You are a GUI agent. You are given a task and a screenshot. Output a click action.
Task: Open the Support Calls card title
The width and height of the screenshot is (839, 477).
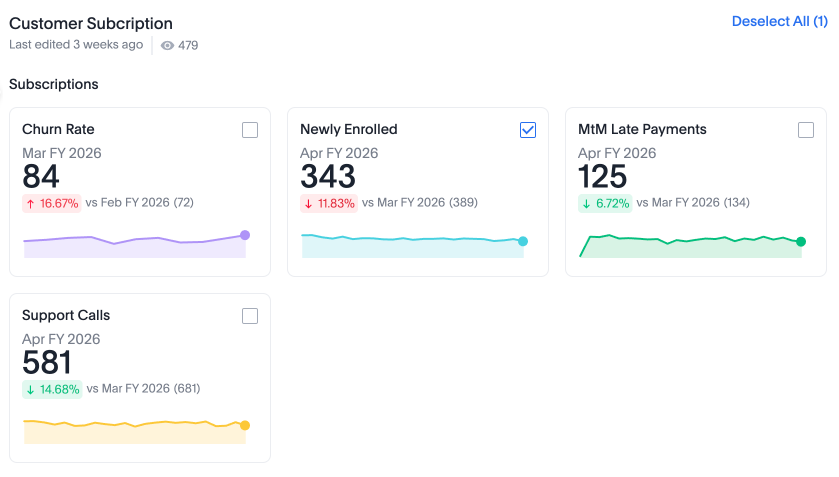[66, 315]
